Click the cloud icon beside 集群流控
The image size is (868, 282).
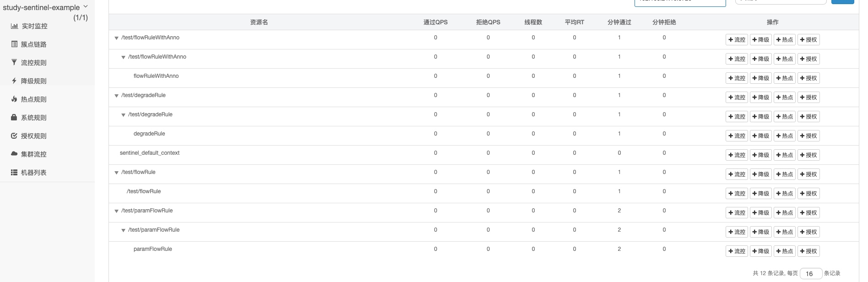pyautogui.click(x=14, y=154)
